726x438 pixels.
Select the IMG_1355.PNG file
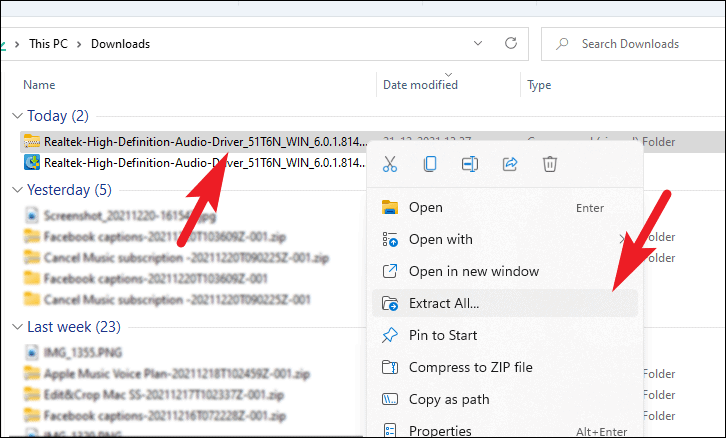click(83, 353)
